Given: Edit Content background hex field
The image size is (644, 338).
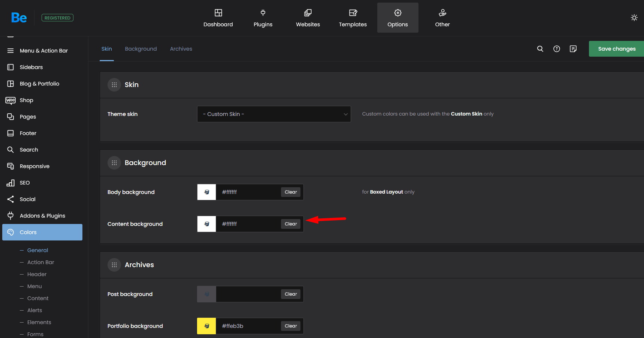Looking at the screenshot, I should pyautogui.click(x=248, y=224).
